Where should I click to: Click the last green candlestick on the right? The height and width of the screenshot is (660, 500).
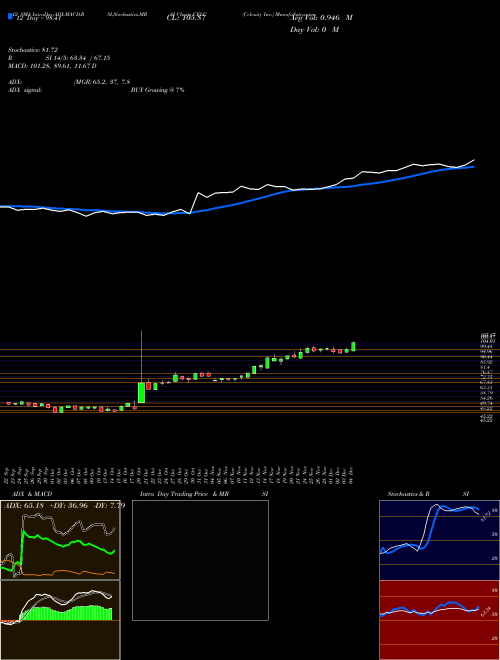(353, 346)
